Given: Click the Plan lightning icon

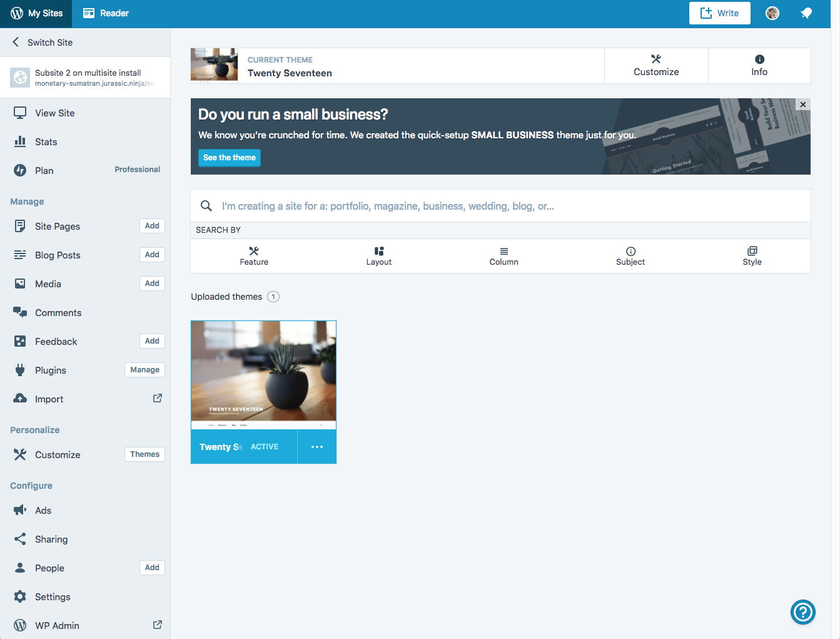Looking at the screenshot, I should coord(20,170).
